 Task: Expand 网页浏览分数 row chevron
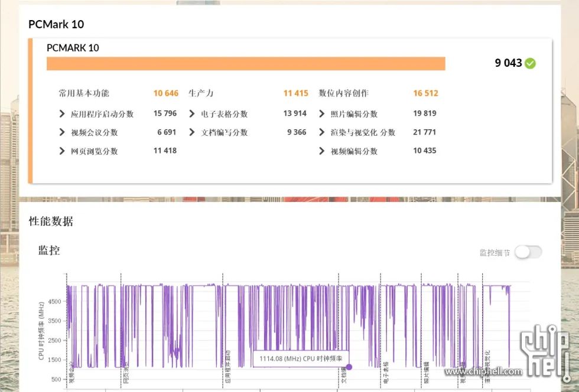tap(62, 151)
